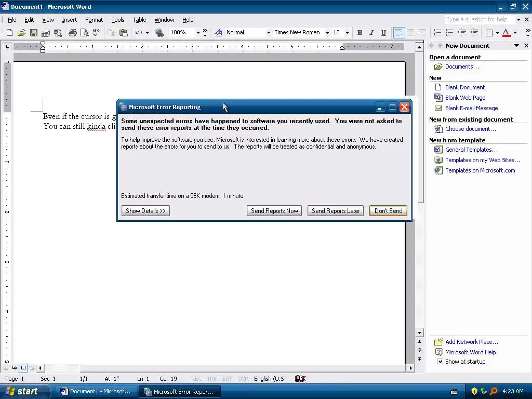Switch to Document1 taskbar button

click(x=96, y=392)
